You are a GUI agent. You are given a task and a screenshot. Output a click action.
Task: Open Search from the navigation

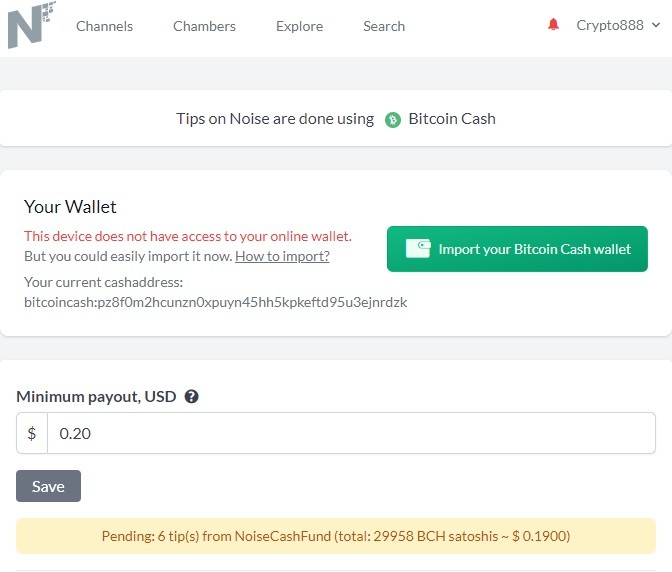(384, 26)
